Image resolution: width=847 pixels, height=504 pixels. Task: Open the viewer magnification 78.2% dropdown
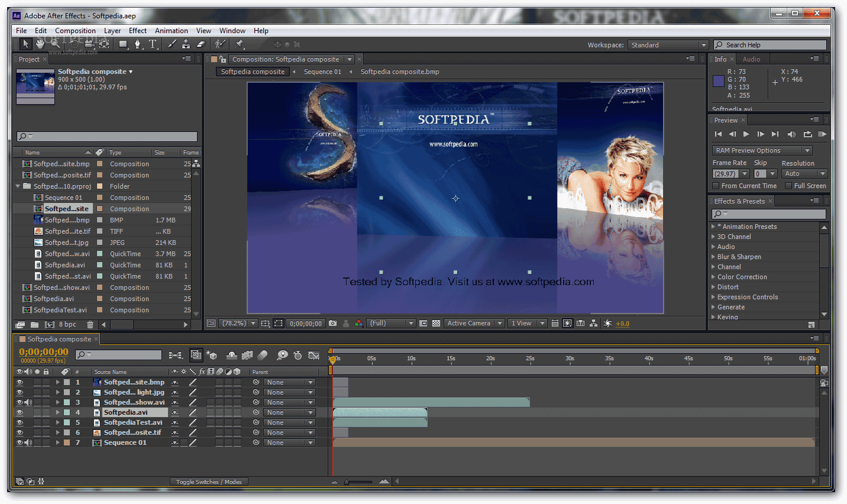click(x=238, y=324)
